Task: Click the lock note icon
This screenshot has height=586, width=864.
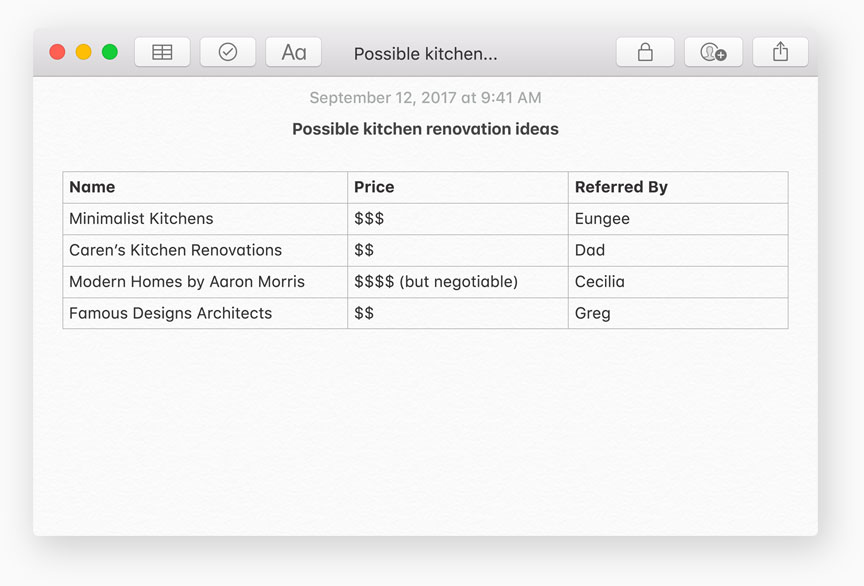Action: (645, 52)
